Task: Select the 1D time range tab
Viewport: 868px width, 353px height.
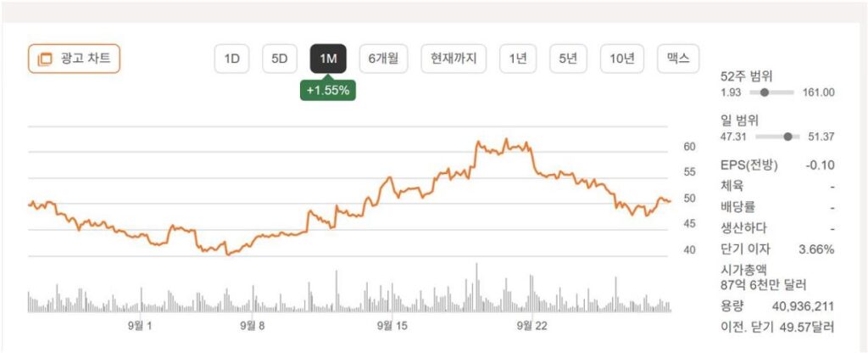Action: click(231, 59)
